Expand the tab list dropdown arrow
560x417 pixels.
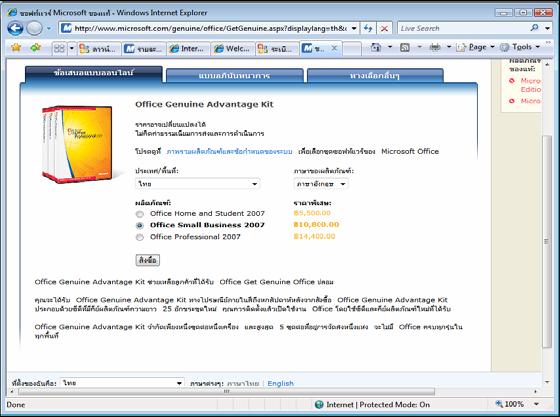[71, 48]
